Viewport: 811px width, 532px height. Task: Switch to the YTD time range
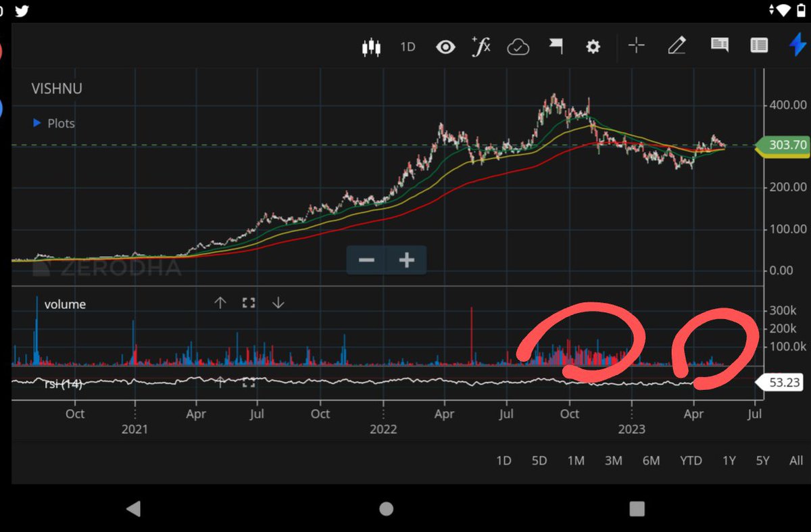point(690,460)
